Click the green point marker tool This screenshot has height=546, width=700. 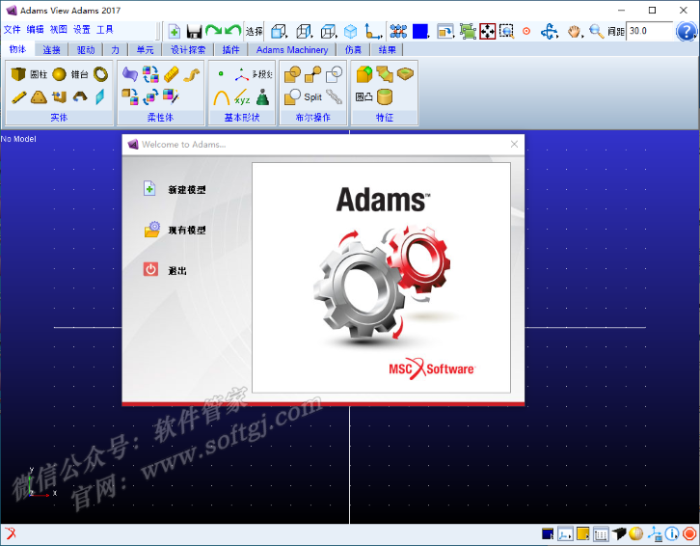coord(221,74)
